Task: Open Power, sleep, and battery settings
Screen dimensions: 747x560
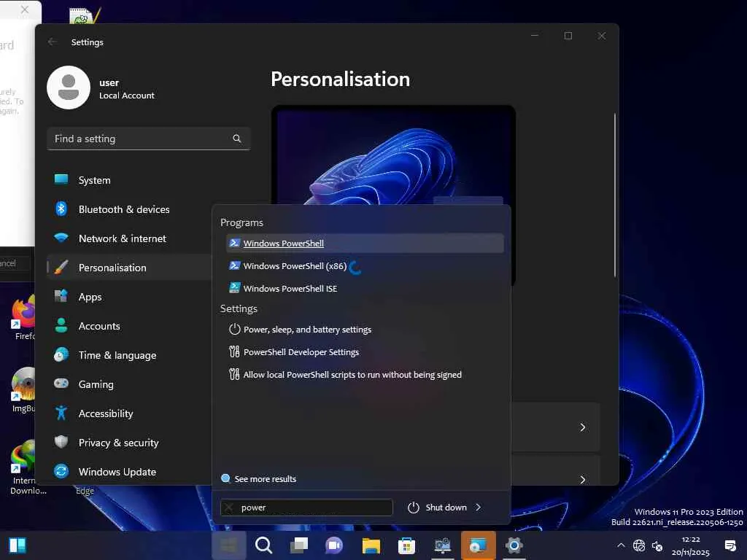Action: tap(365, 330)
